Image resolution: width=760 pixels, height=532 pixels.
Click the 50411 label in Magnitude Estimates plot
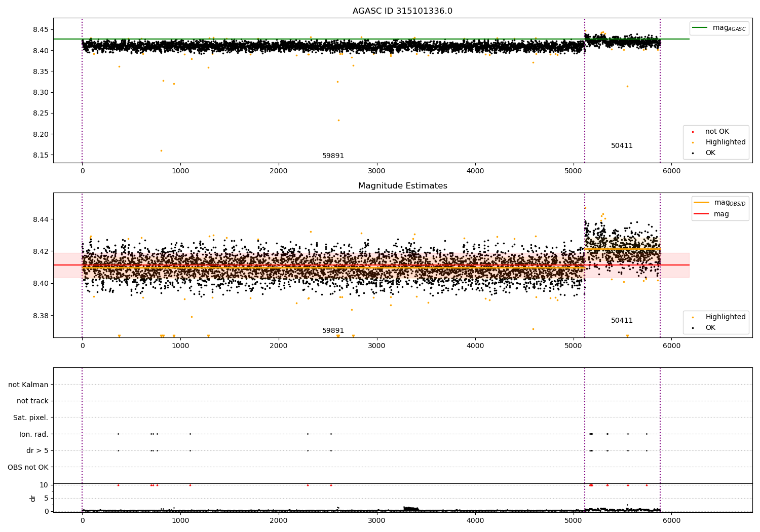click(622, 321)
